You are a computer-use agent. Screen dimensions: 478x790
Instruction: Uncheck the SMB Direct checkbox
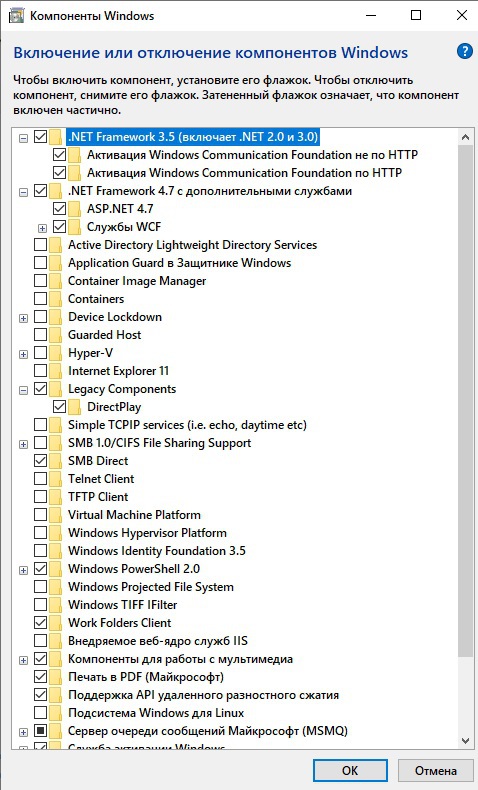(x=40, y=460)
